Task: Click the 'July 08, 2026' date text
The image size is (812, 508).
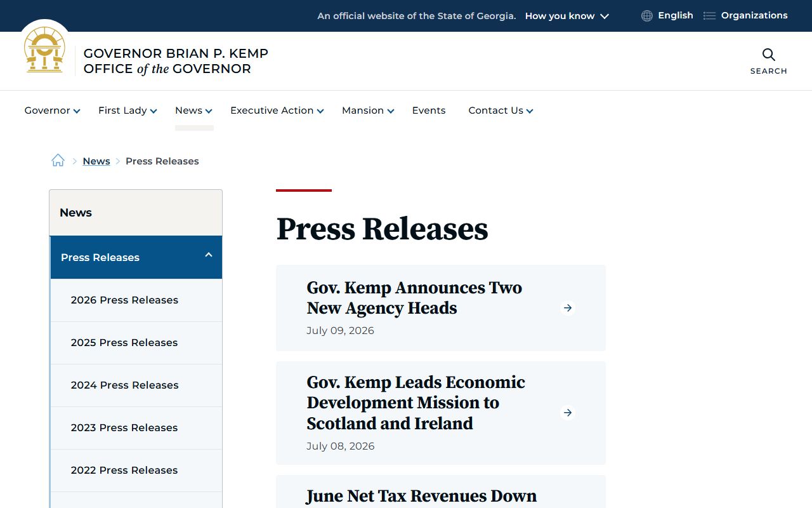Action: [341, 446]
